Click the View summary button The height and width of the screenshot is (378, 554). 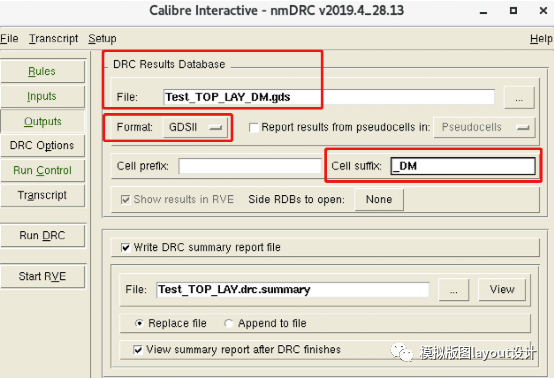(x=502, y=290)
